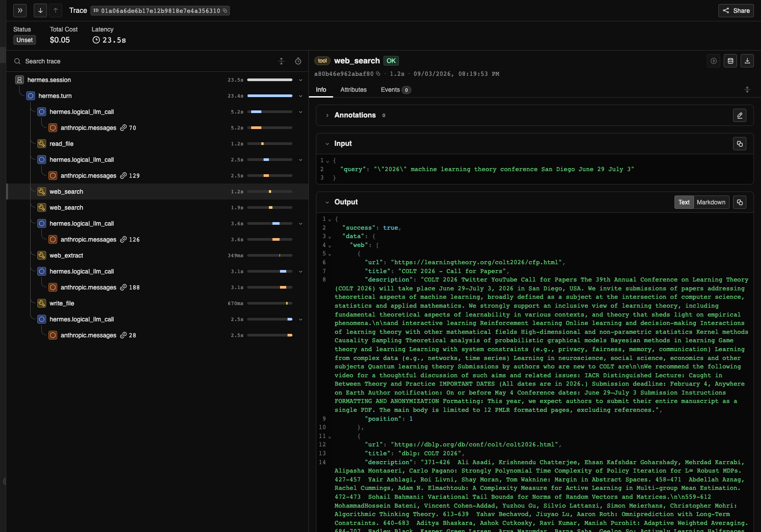The image size is (761, 532).
Task: Collapse the Output section
Action: pos(327,202)
